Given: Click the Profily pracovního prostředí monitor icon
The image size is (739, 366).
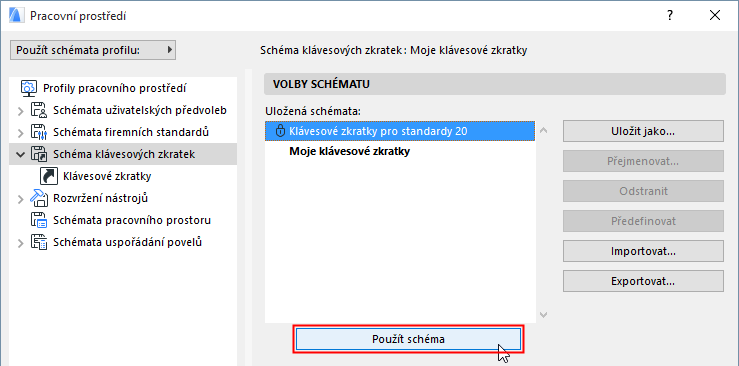Looking at the screenshot, I should 29,88.
